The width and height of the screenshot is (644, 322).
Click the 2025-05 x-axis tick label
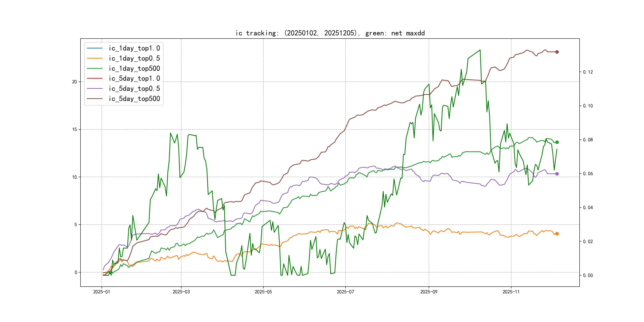tap(263, 292)
